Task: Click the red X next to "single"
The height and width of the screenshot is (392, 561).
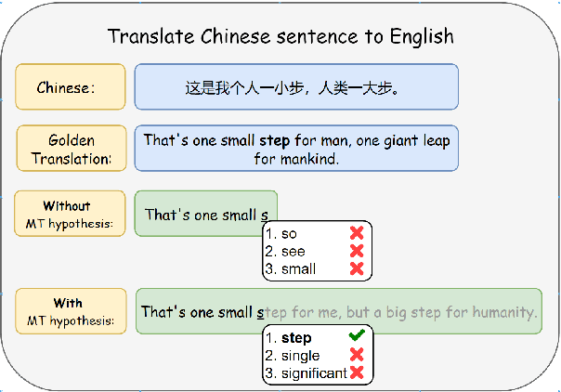Action: click(356, 355)
